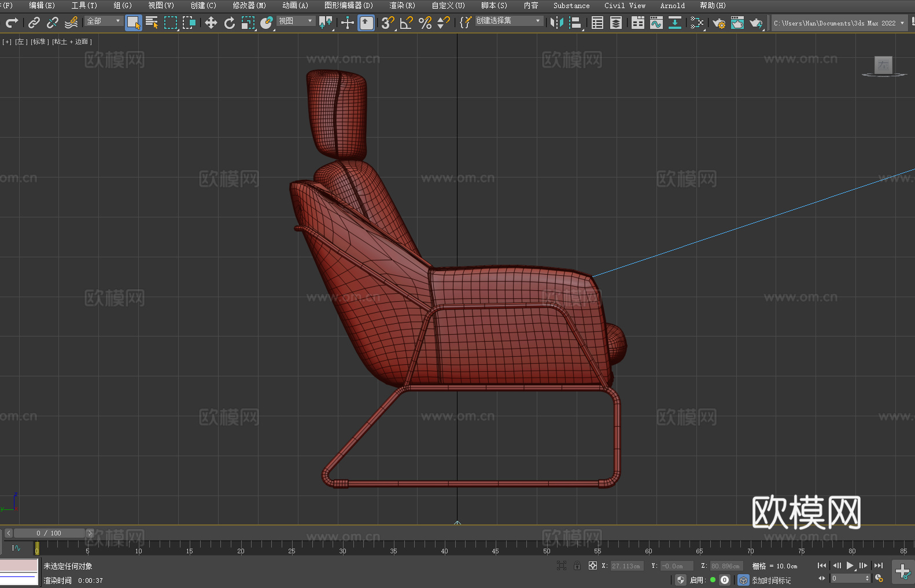Select the Move tool
This screenshot has height=588, width=915.
point(211,23)
